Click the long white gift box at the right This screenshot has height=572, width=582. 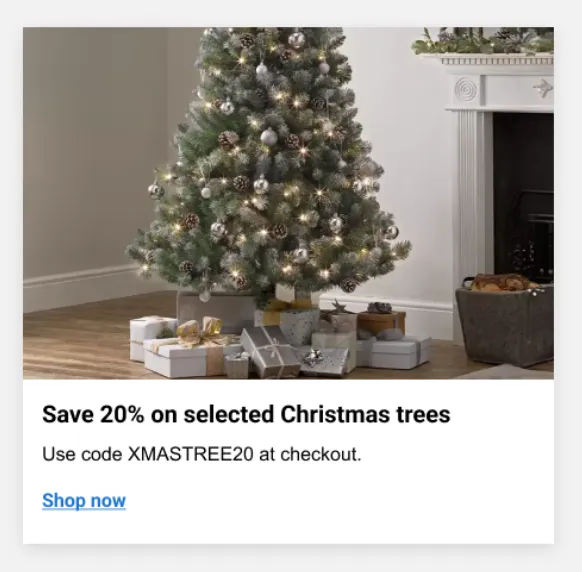coord(393,352)
